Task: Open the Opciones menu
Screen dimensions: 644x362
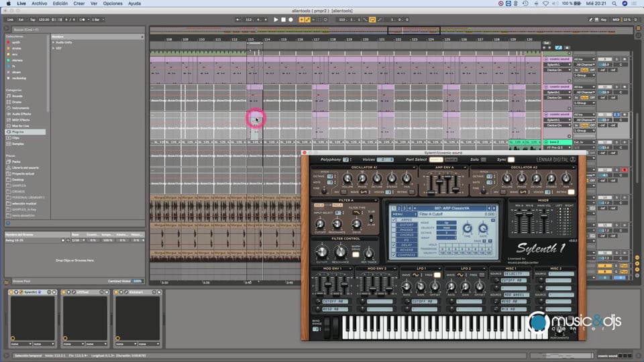Action: [113, 3]
